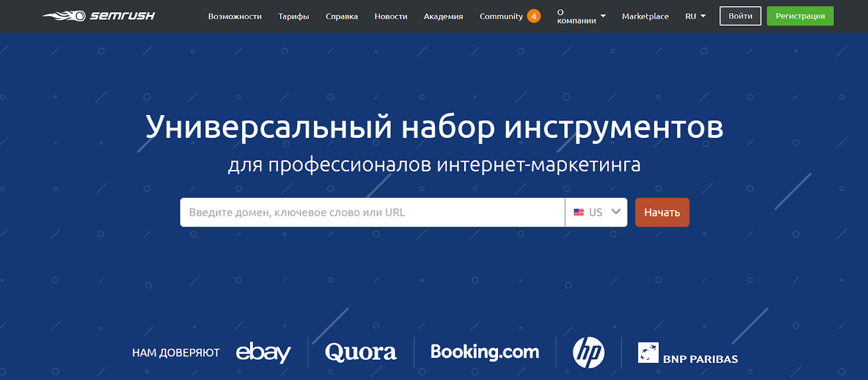
Task: Click the orange Community notification badge
Action: tap(533, 16)
